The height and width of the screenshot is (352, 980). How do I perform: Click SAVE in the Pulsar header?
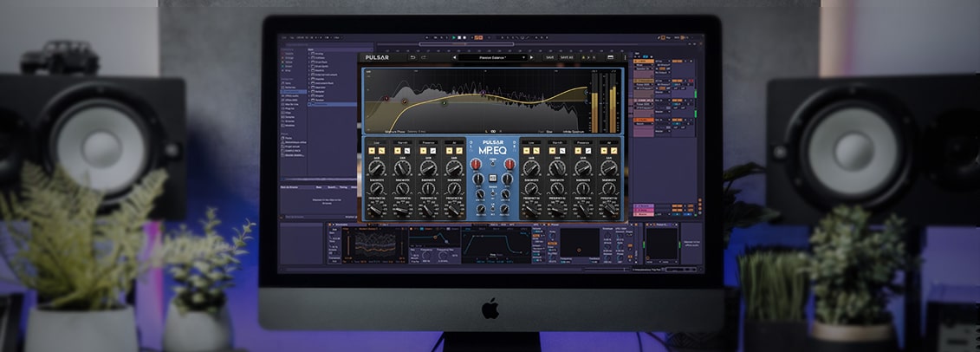pos(551,58)
